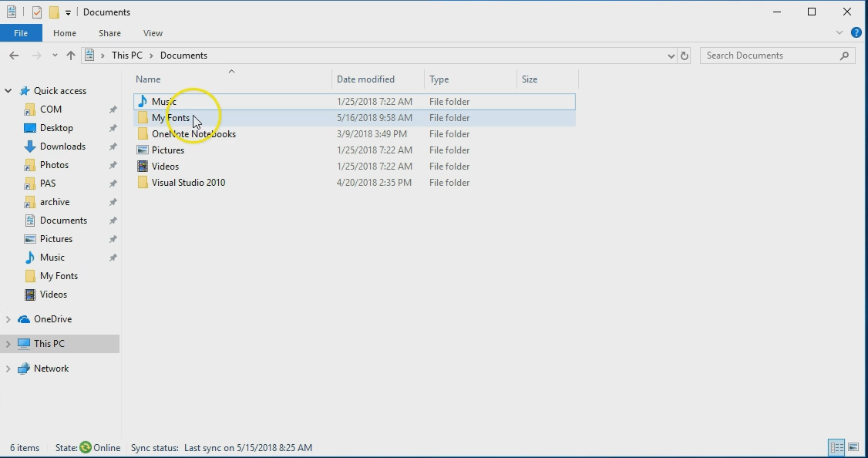Image resolution: width=868 pixels, height=458 pixels.
Task: Open the recent locations dropdown
Action: 55,56
